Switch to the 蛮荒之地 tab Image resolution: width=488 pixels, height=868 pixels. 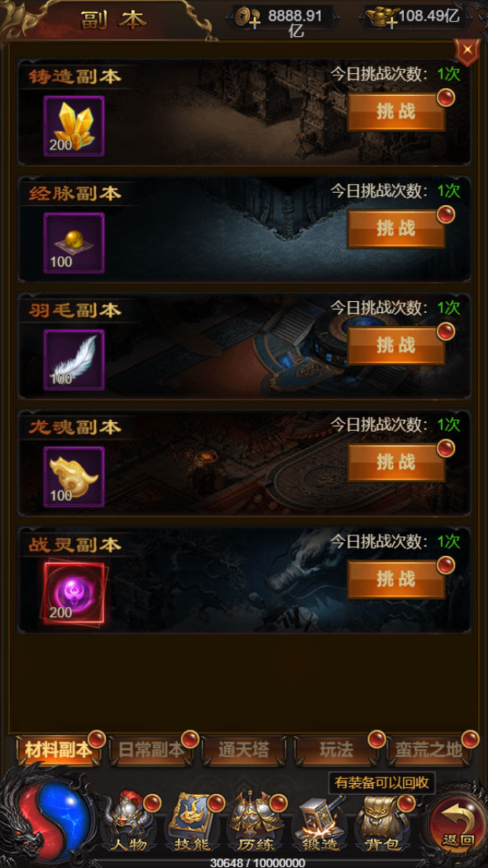coord(429,750)
